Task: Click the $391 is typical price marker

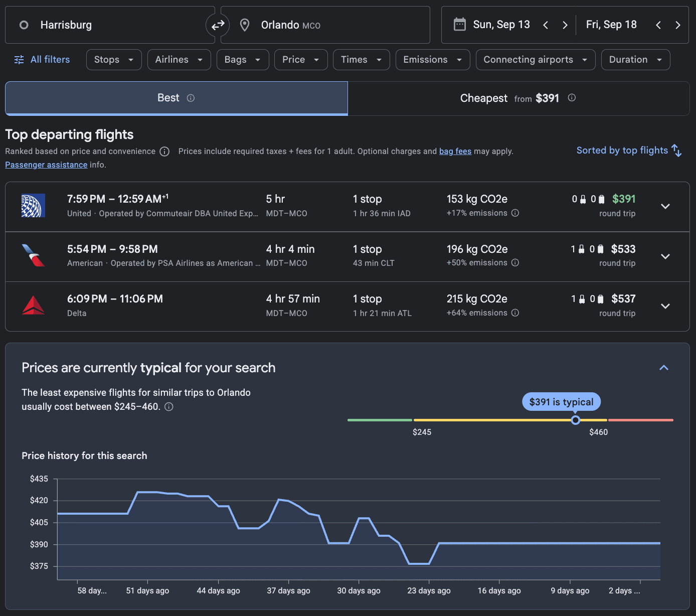Action: [x=561, y=402]
